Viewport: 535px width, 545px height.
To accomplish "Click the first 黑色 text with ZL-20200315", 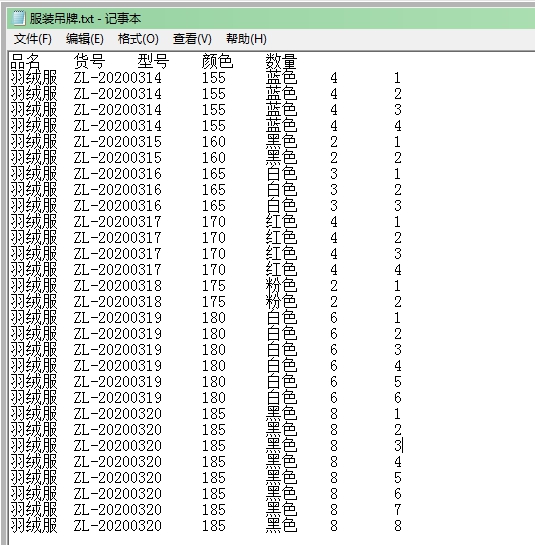I will pyautogui.click(x=281, y=142).
